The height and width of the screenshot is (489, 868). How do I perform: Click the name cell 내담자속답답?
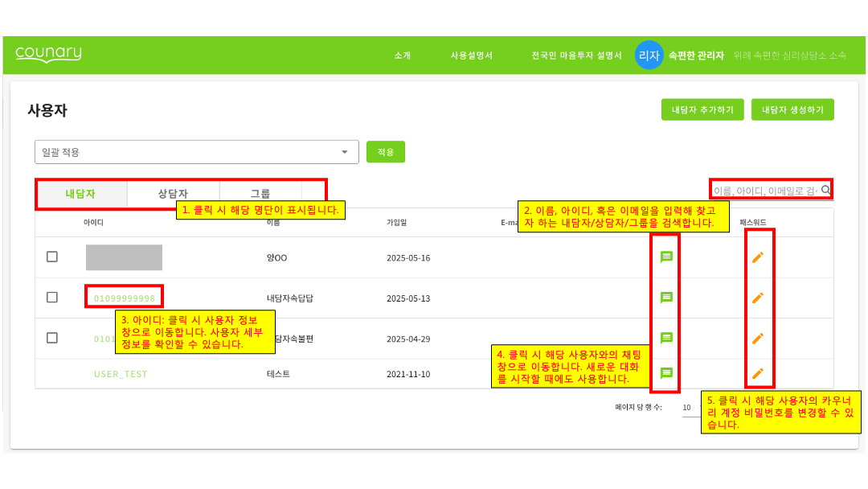(x=290, y=298)
